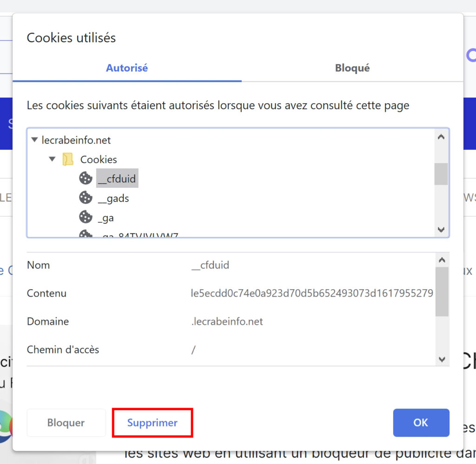
Task: Click the Supprimer button
Action: coord(152,423)
